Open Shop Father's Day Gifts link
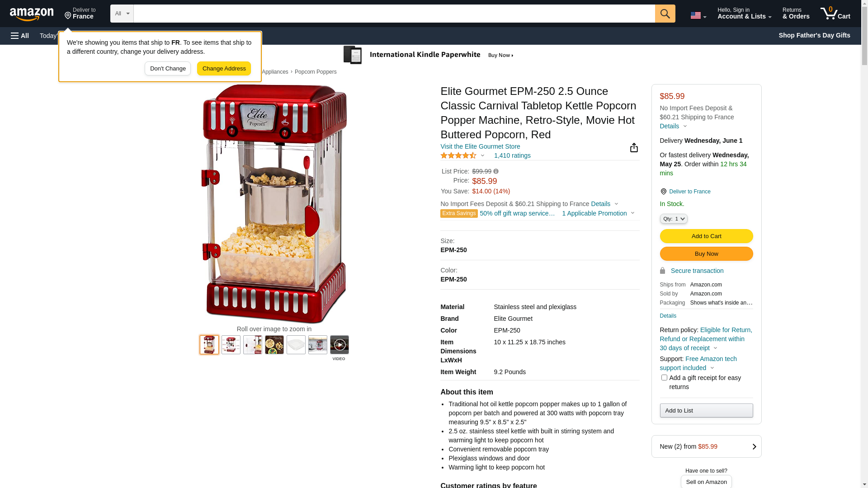Screen dimensions: 868x488 tap(814, 35)
